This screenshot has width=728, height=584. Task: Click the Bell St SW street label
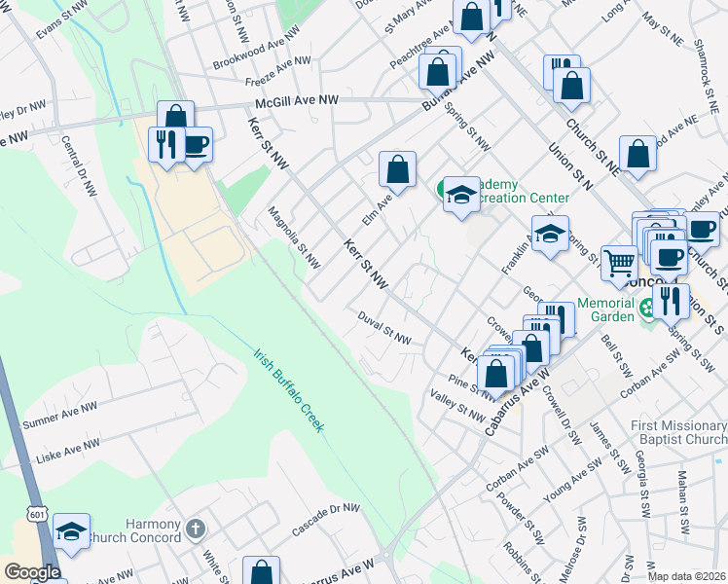pos(616,355)
